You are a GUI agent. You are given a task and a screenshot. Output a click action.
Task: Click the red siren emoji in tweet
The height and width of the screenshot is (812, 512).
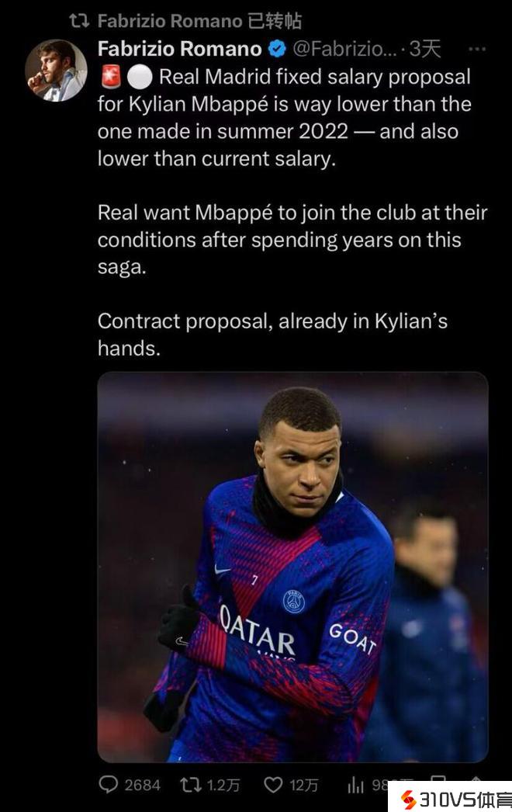[111, 77]
